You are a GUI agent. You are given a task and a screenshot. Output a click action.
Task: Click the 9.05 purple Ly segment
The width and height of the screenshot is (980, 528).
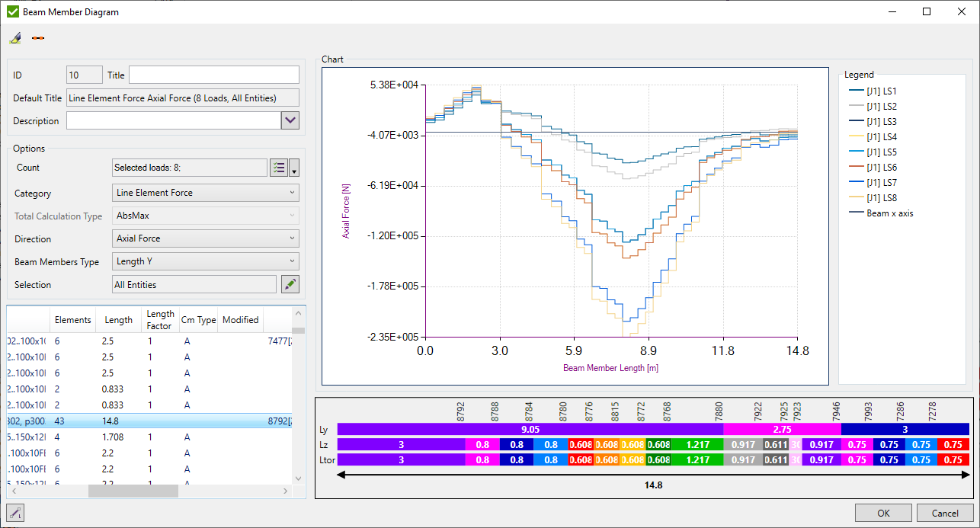[530, 429]
